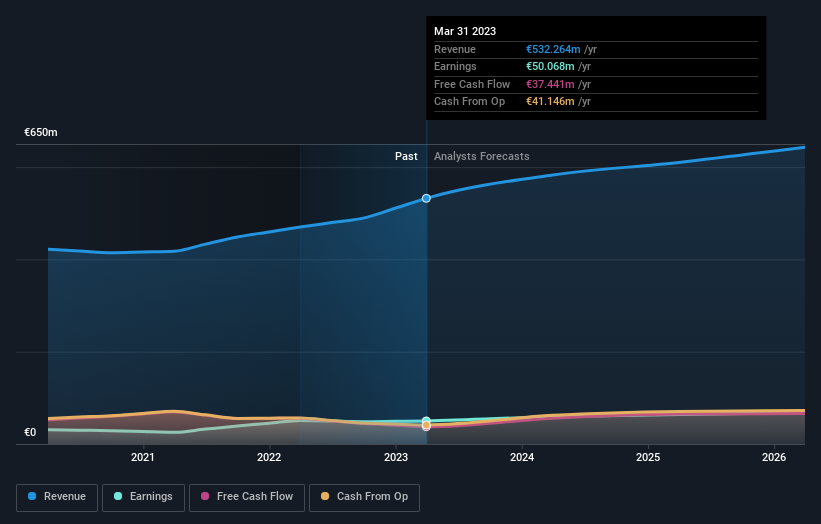Click the €650m y-axis label
Screen dimensions: 821x524
pos(41,132)
